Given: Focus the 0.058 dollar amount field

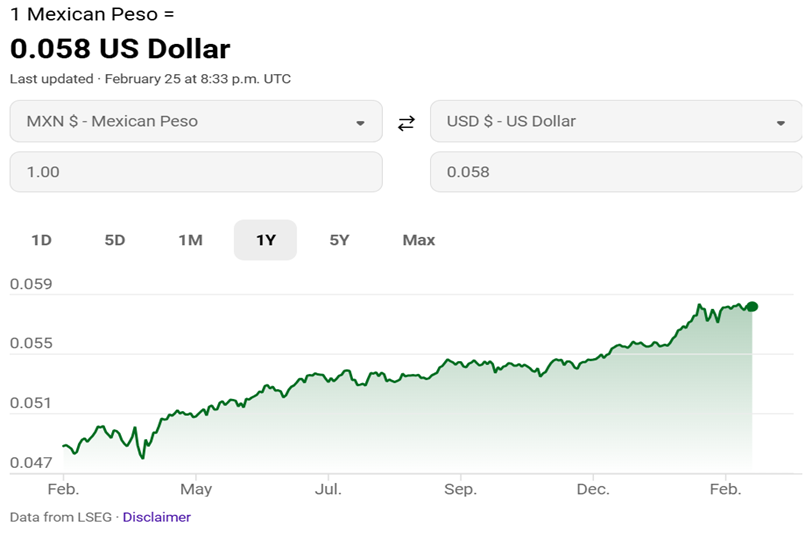Looking at the screenshot, I should click(x=615, y=172).
